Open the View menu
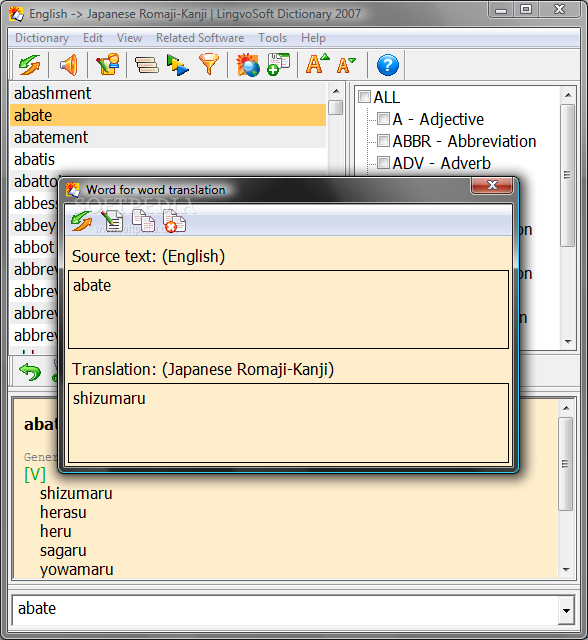588x640 pixels. pos(129,38)
